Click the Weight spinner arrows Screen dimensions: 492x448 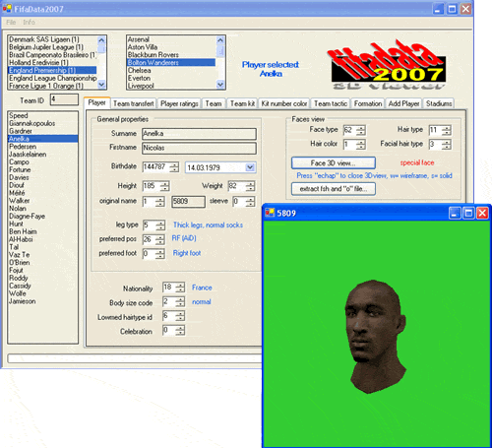[250, 186]
